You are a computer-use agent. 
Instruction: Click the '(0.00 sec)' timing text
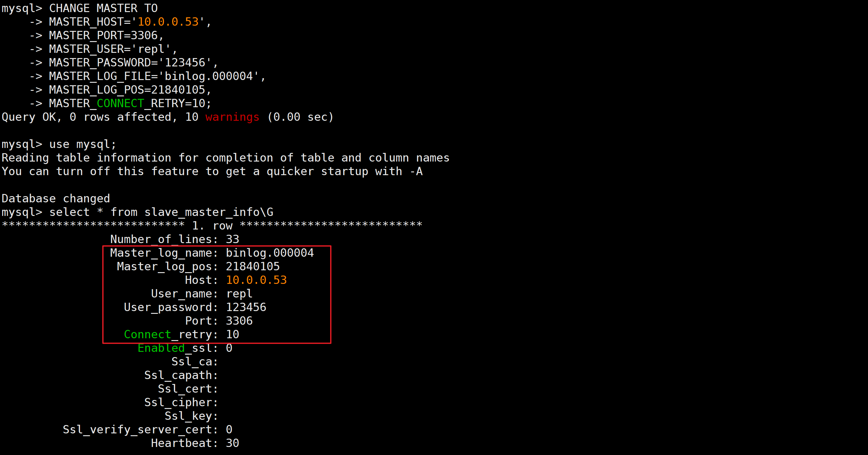click(x=300, y=117)
